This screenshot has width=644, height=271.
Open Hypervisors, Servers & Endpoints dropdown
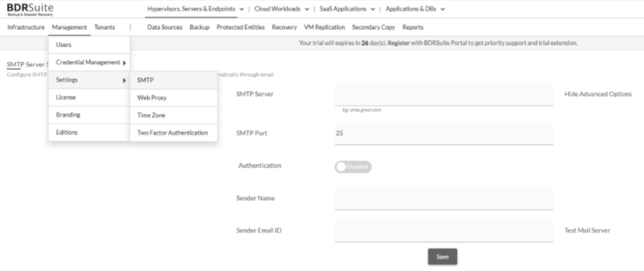pos(196,9)
